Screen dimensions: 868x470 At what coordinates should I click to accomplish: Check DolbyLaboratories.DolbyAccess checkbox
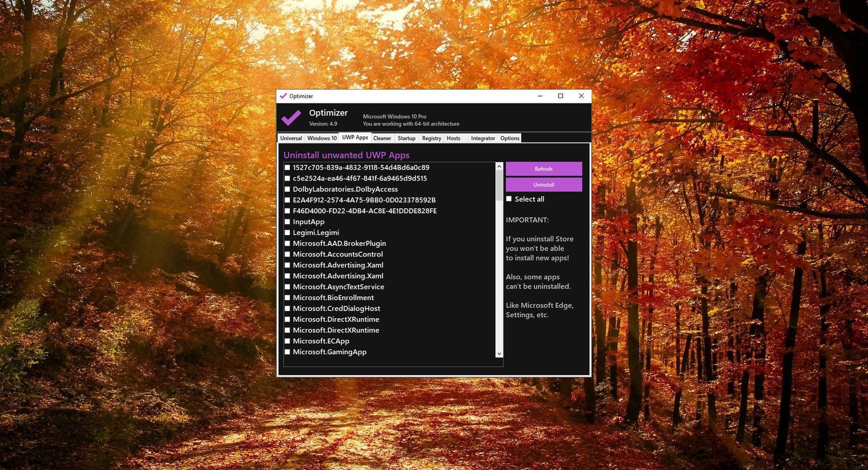point(287,189)
